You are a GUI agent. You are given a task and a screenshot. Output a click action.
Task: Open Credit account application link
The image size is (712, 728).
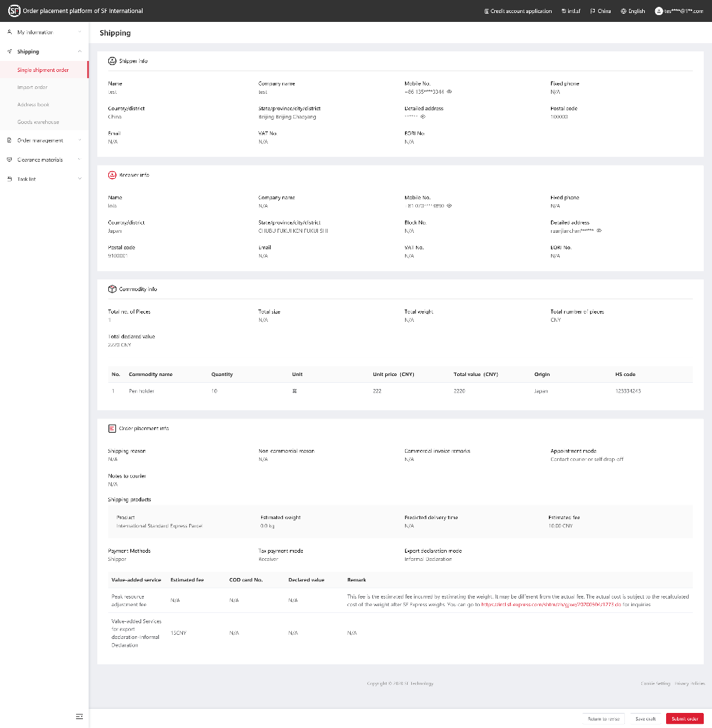[518, 11]
